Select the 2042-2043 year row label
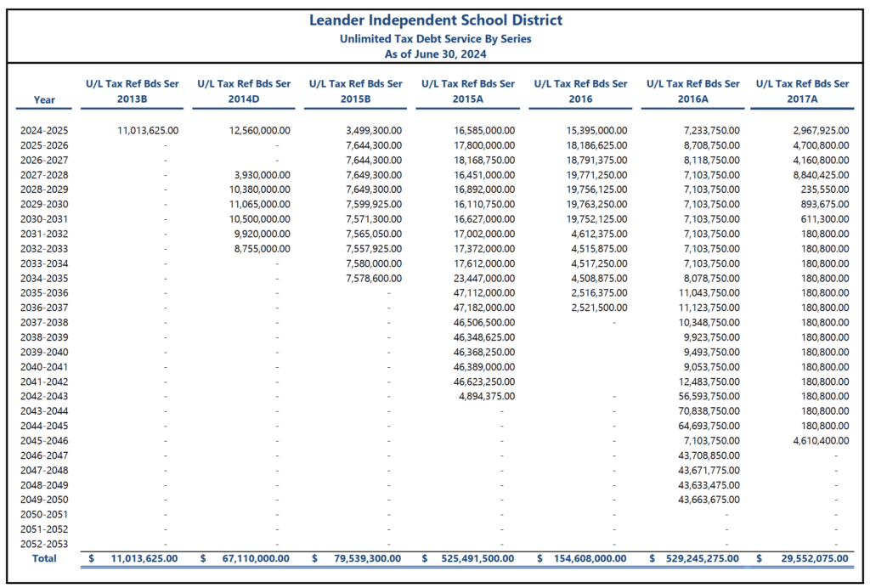This screenshot has width=870, height=588. (44, 397)
